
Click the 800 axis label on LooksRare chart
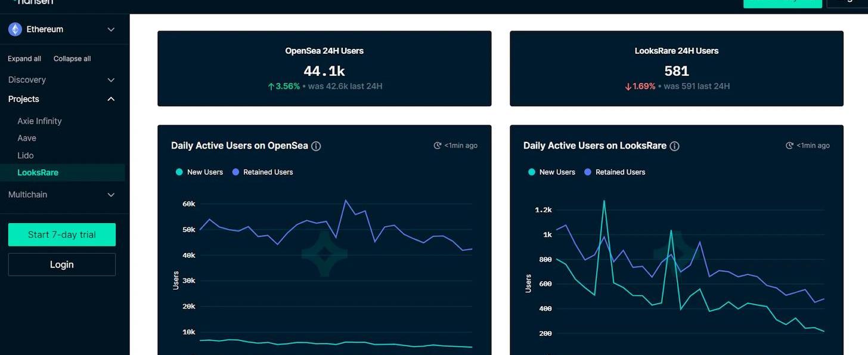coord(545,260)
